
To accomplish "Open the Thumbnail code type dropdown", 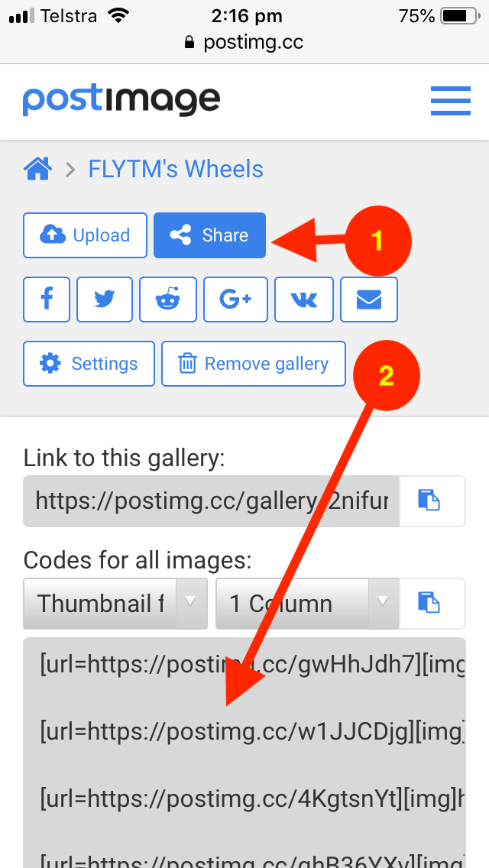I will (115, 604).
